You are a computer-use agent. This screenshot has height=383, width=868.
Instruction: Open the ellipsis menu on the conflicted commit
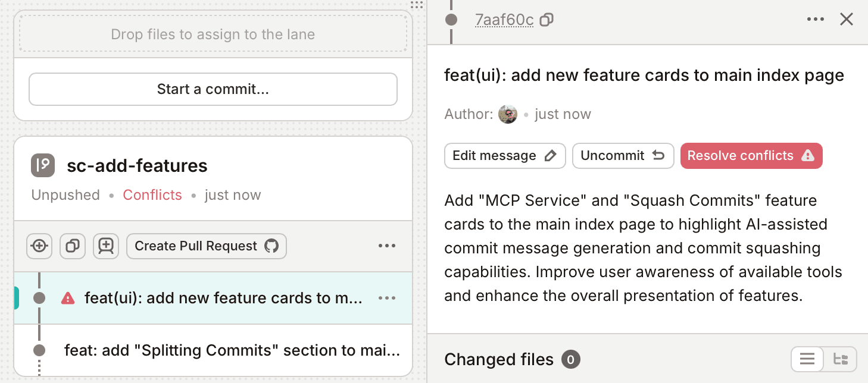[388, 297]
